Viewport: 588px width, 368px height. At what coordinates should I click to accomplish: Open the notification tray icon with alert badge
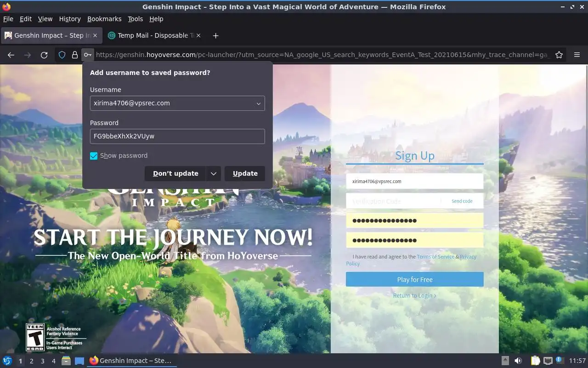tap(560, 361)
